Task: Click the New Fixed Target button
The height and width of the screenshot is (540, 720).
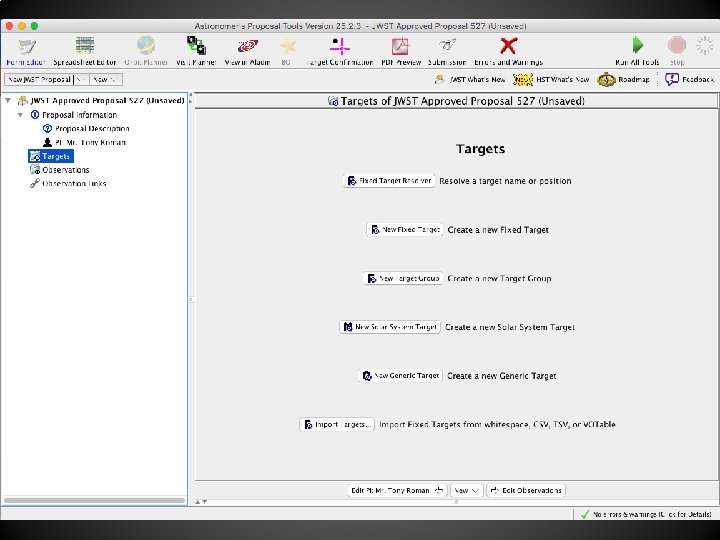Action: (x=405, y=229)
